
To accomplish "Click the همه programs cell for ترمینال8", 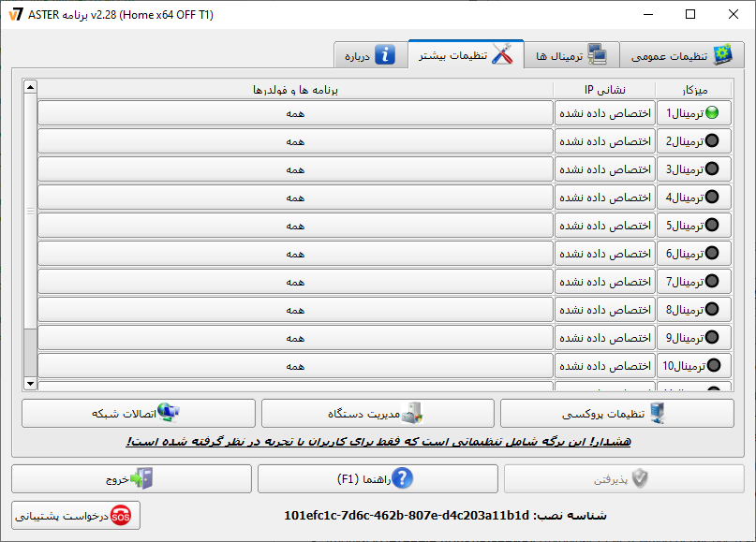I will click(x=295, y=310).
